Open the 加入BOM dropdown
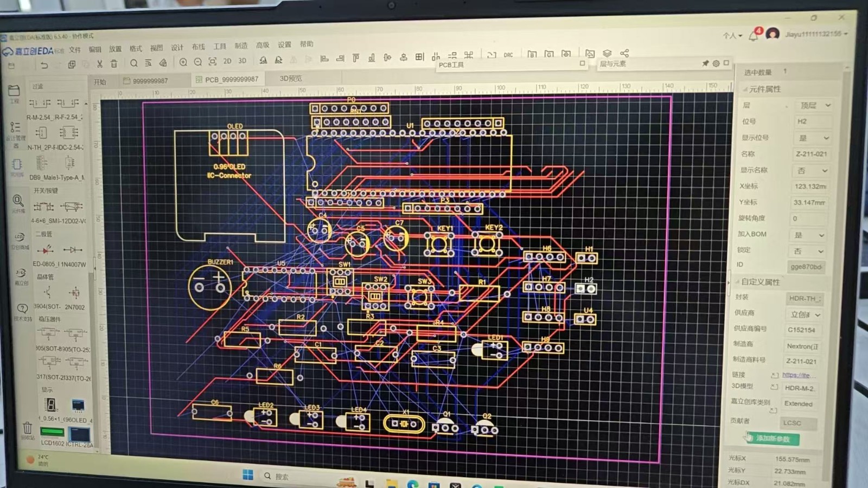 [x=809, y=235]
